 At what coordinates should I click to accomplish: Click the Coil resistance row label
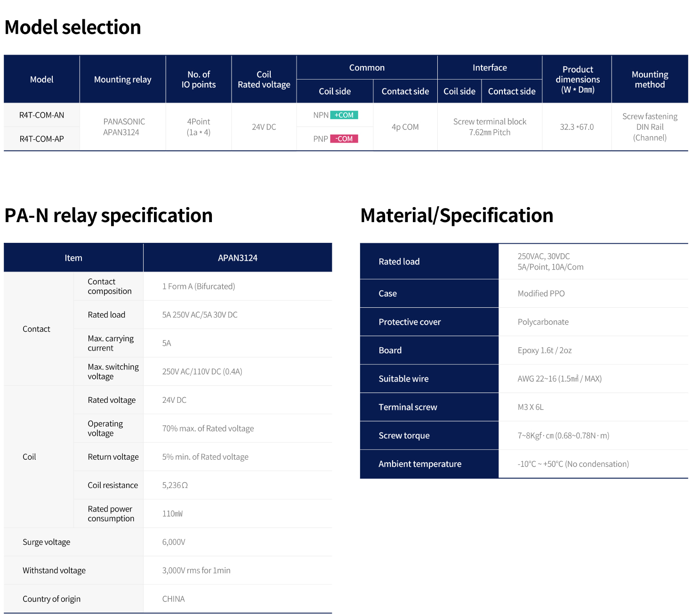[x=113, y=485]
